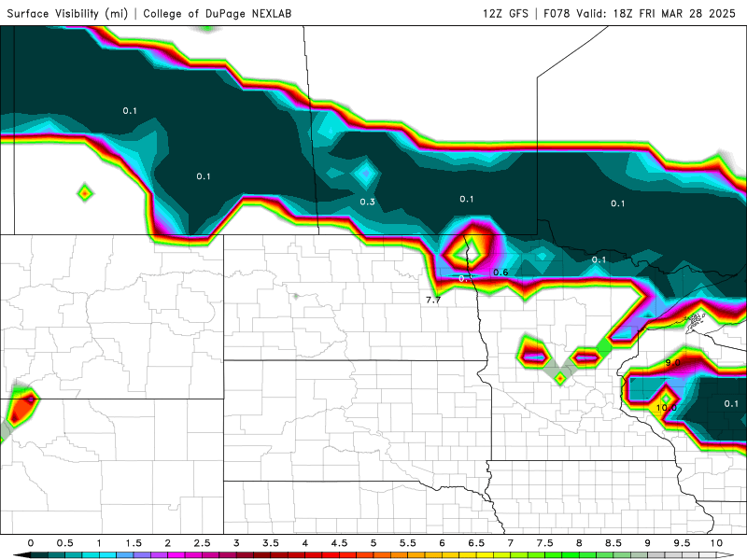Click the black left arrow end of color bar
The width and height of the screenshot is (747, 560).
click(x=21, y=555)
